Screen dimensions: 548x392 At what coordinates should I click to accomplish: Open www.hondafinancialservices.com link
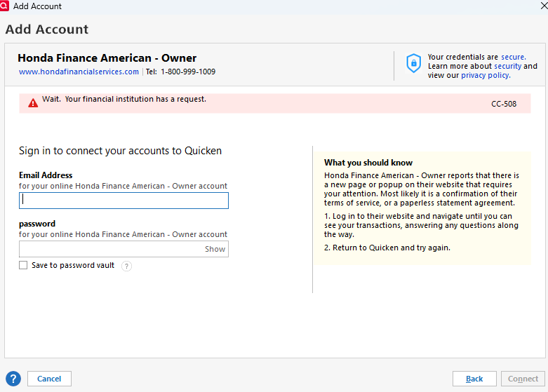pyautogui.click(x=79, y=72)
